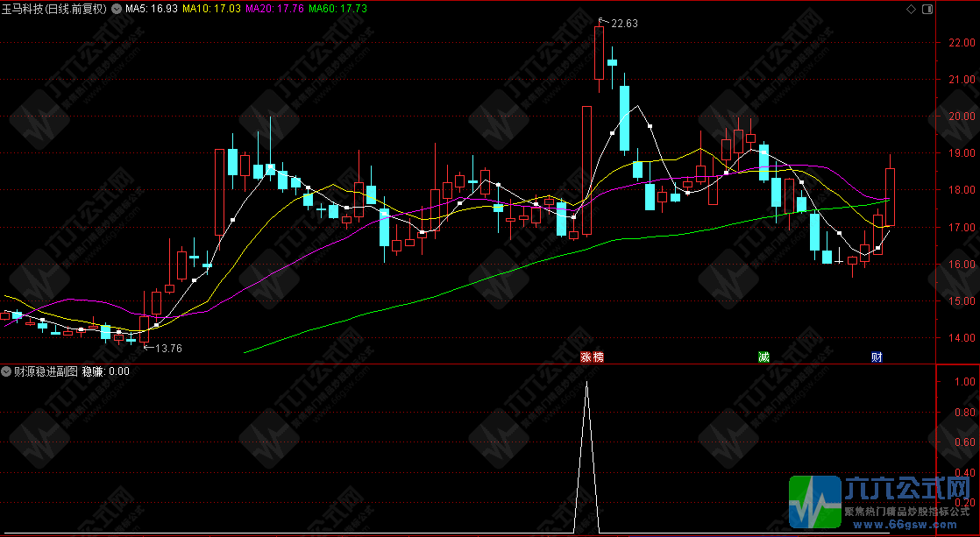Select the MA5: 16.93 indicator label
Screen dimensions: 980x537
[152, 9]
